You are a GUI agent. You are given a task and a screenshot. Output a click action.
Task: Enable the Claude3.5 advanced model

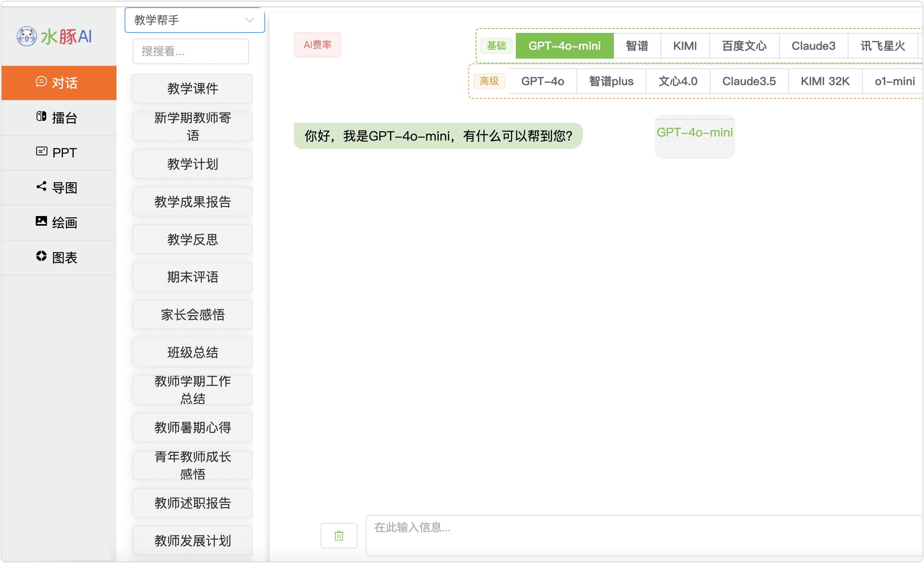click(x=749, y=81)
